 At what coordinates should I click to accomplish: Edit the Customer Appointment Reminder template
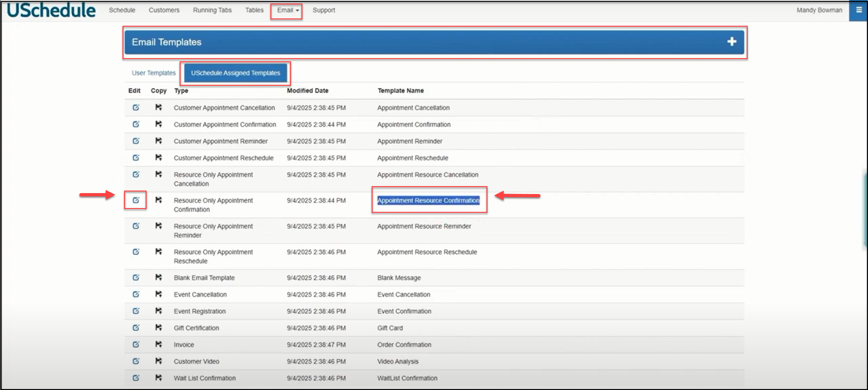click(x=136, y=141)
